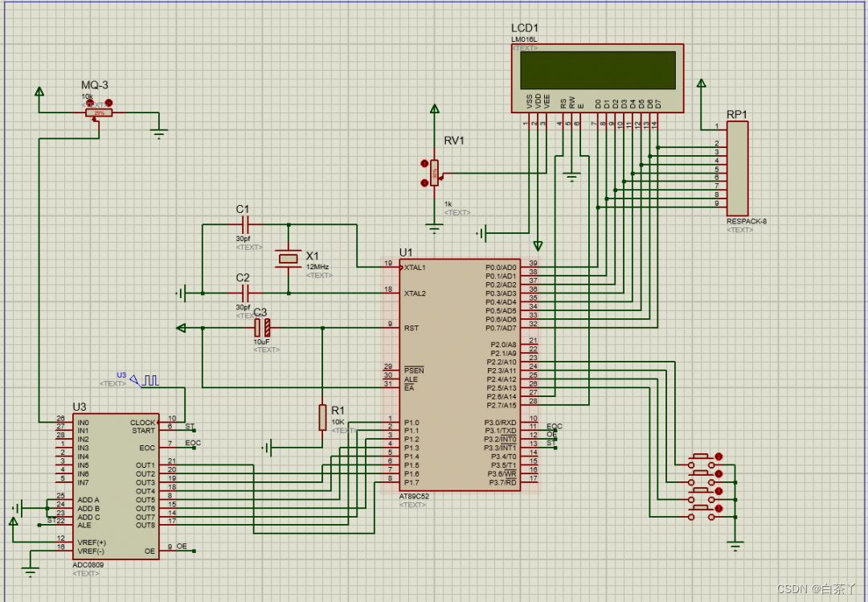Click the ground symbol below RV1
The image size is (868, 602).
(x=435, y=227)
